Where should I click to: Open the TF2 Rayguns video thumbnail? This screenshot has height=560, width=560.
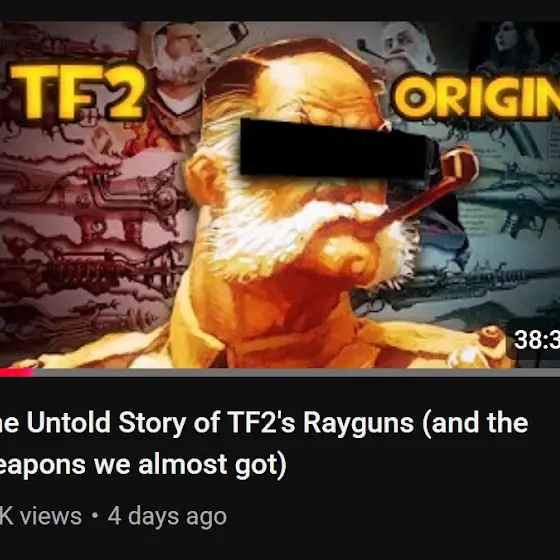pos(280,195)
